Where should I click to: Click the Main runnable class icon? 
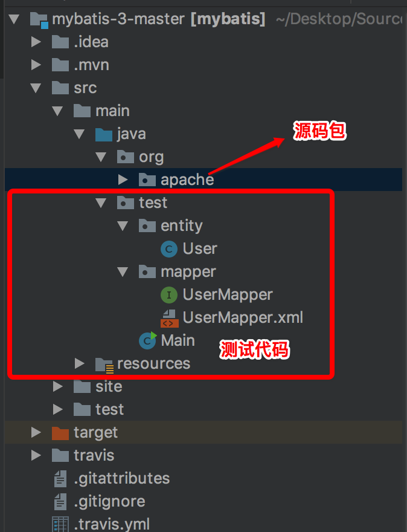(148, 340)
